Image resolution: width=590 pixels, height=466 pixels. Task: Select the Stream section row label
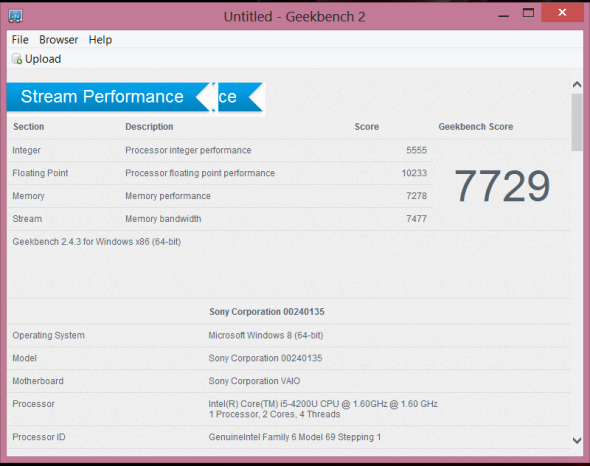(27, 219)
